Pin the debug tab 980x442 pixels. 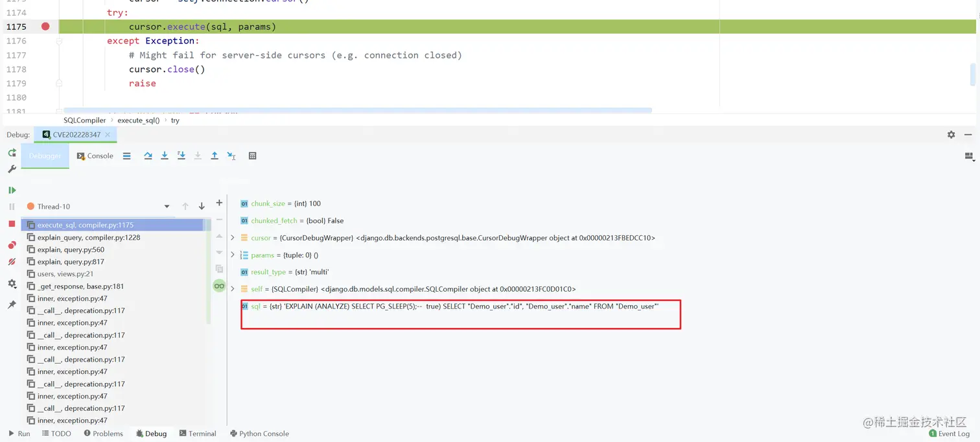(12, 305)
